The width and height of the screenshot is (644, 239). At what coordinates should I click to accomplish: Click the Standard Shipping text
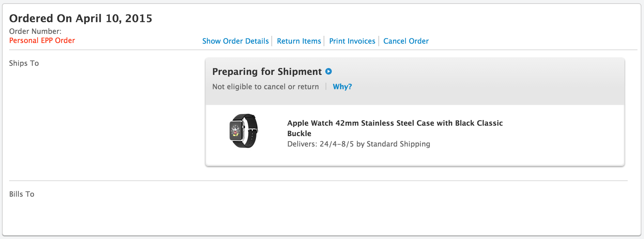[x=398, y=144]
